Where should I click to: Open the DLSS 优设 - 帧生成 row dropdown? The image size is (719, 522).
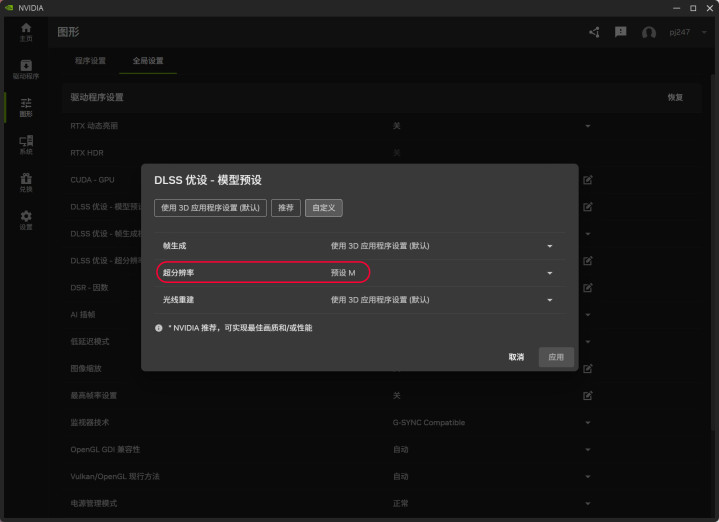click(587, 234)
